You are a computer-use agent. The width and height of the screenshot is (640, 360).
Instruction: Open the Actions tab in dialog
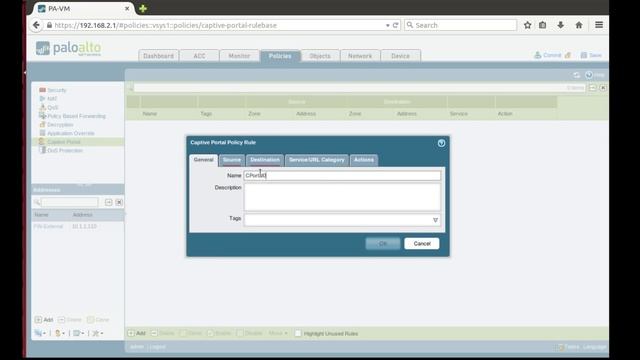coord(364,160)
